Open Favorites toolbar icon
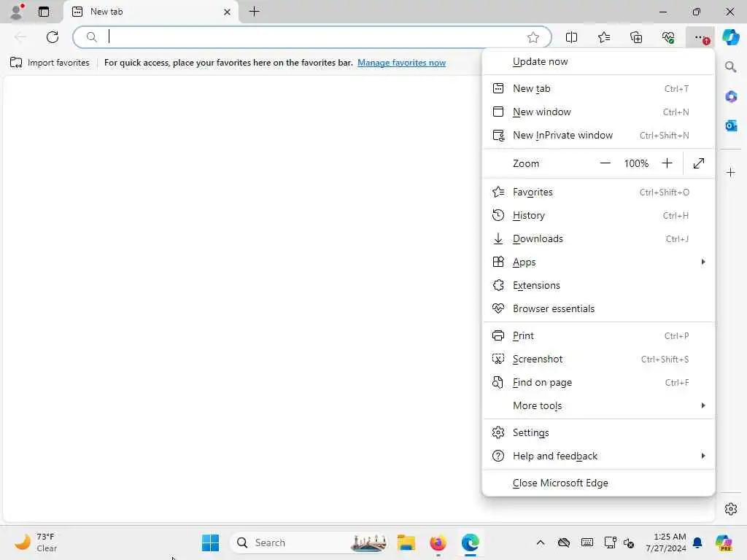The width and height of the screenshot is (747, 560). coord(603,37)
